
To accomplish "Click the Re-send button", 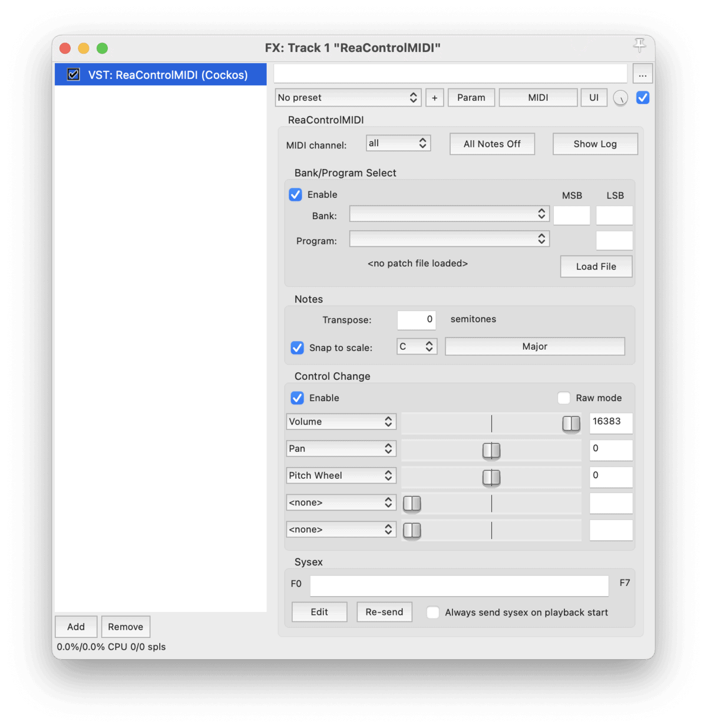I will coord(384,612).
